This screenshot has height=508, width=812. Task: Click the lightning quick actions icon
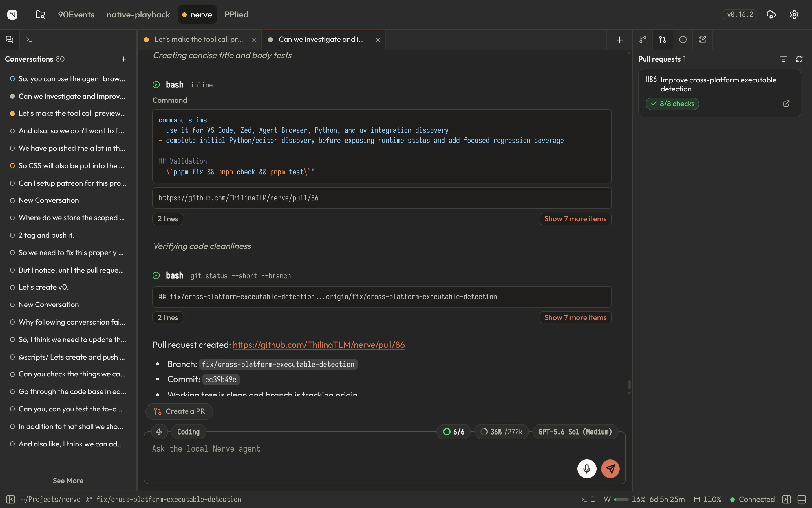pyautogui.click(x=159, y=432)
